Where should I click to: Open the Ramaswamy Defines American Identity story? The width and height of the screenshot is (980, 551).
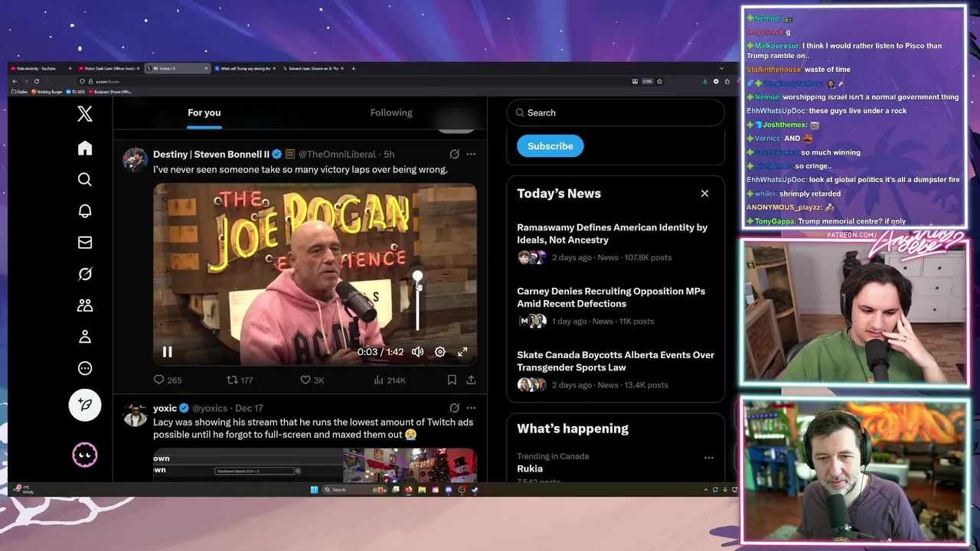tap(616, 242)
